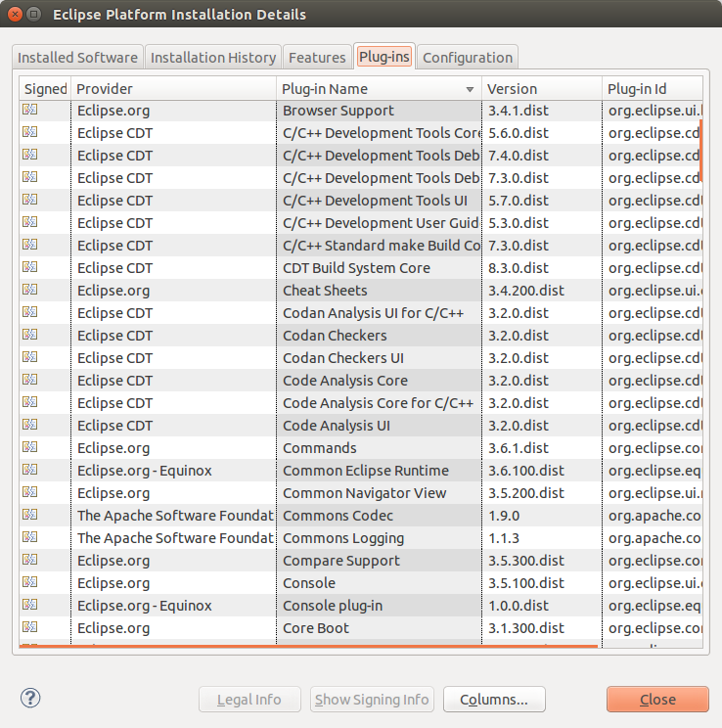
Task: Sort by the Provider column header
Action: 173,89
